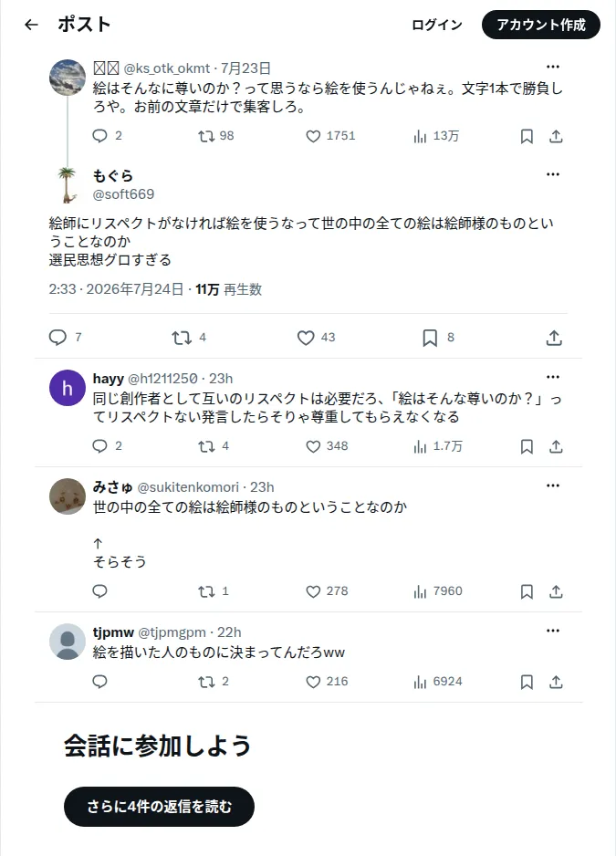
Task: Share the main post by @soft669
Action: 554,338
